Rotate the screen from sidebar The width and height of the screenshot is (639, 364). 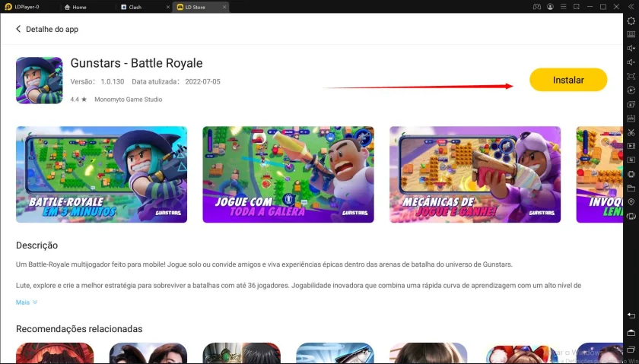(x=631, y=216)
